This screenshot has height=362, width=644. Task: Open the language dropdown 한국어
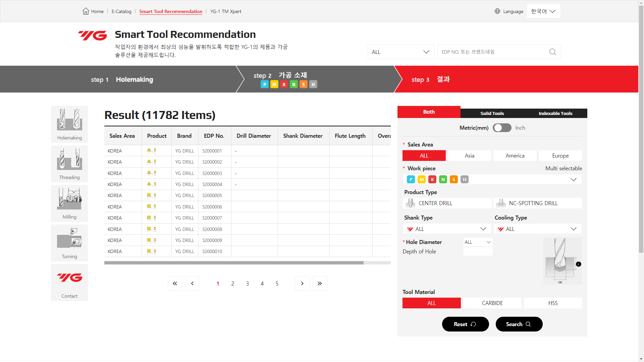(x=543, y=11)
